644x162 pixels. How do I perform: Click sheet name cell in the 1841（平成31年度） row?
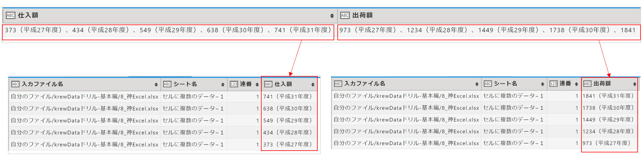tap(514, 96)
